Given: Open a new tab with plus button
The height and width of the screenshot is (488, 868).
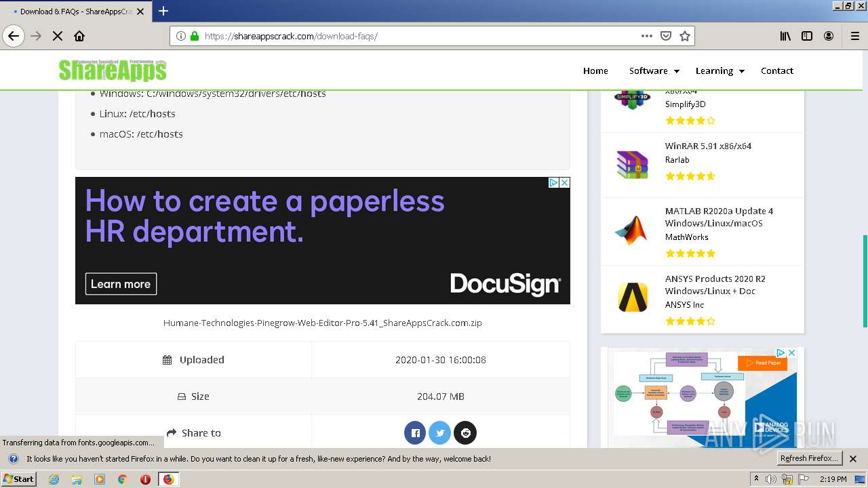Looking at the screenshot, I should point(163,11).
